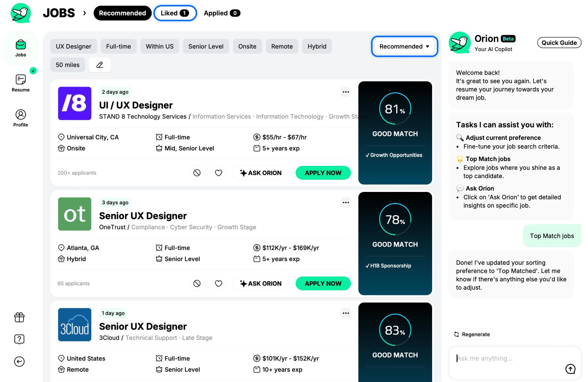Toggle like button on UI/UX Designer listing
This screenshot has width=588, height=382.
click(218, 173)
